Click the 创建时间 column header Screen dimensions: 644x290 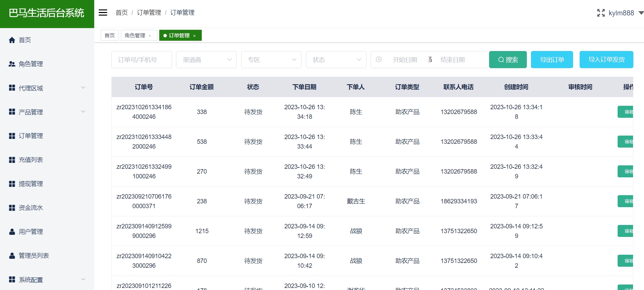516,87
